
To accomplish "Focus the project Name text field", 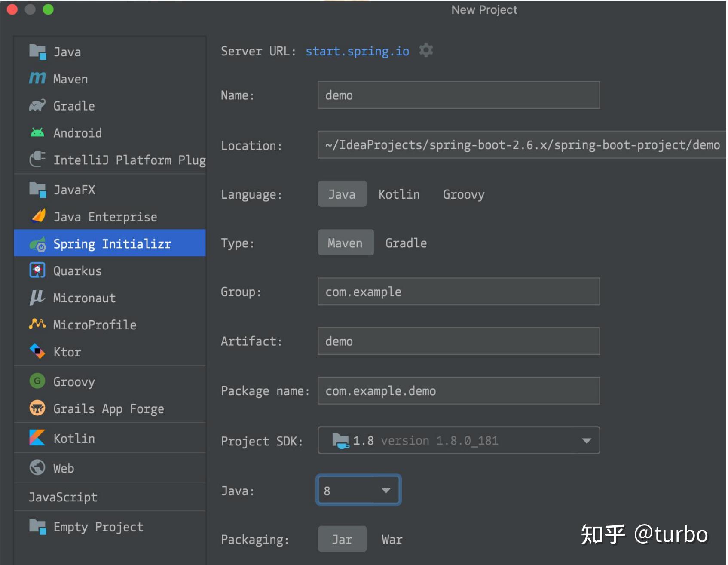I will click(458, 95).
